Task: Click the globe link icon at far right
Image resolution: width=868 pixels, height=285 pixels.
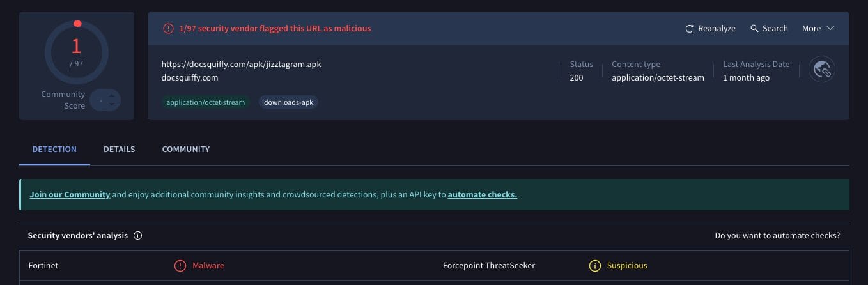Action: pos(822,70)
